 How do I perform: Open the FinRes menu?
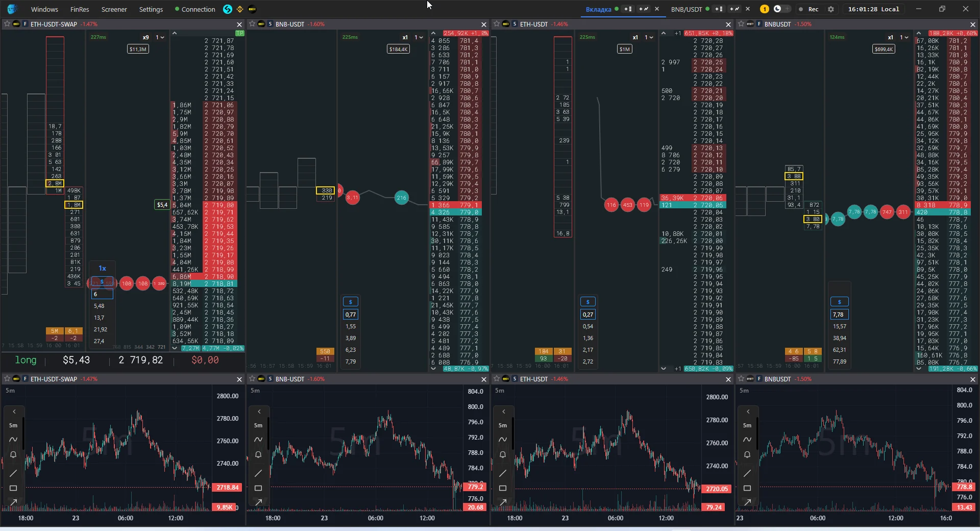(x=80, y=9)
